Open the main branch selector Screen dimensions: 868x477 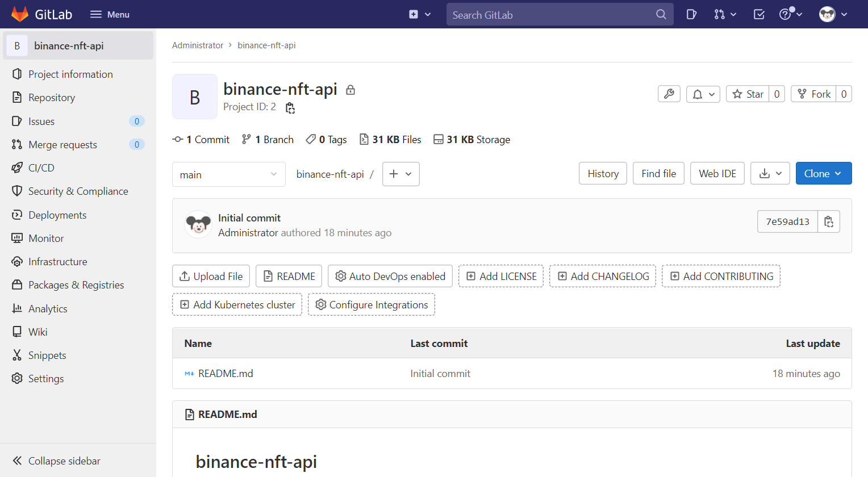tap(229, 174)
